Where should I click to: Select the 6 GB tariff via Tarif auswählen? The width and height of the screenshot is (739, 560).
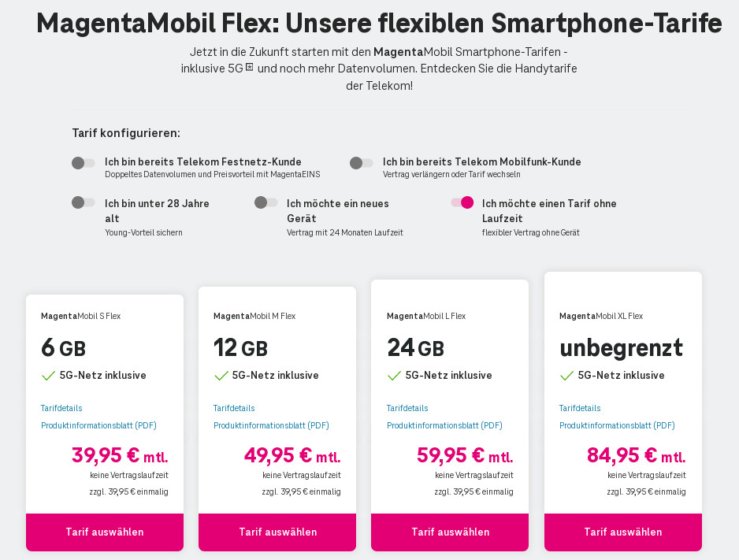click(105, 532)
